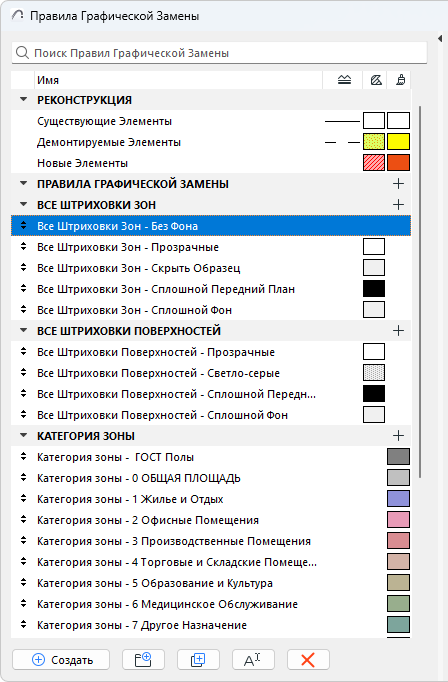Add rule to ВСЕ ШТРИХОВКИ ПОВЕРХНОСТЕЙ group
Screen dimensions: 448x682
(x=398, y=331)
